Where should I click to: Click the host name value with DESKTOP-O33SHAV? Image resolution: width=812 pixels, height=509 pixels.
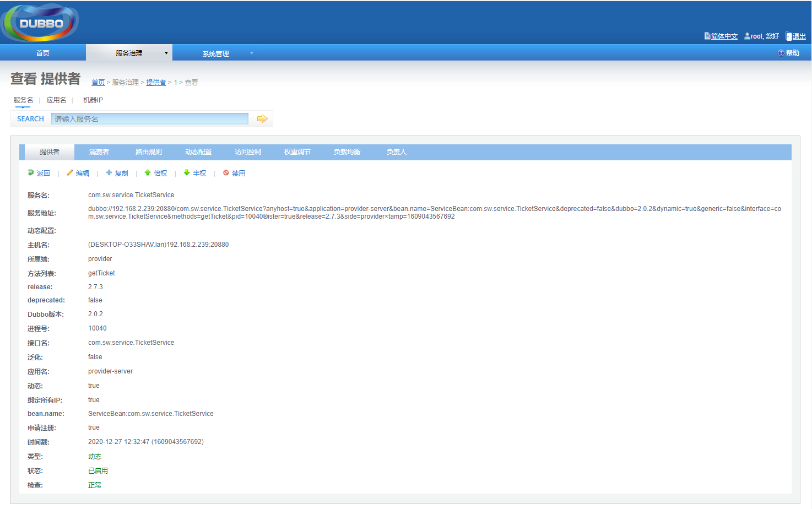click(x=159, y=245)
